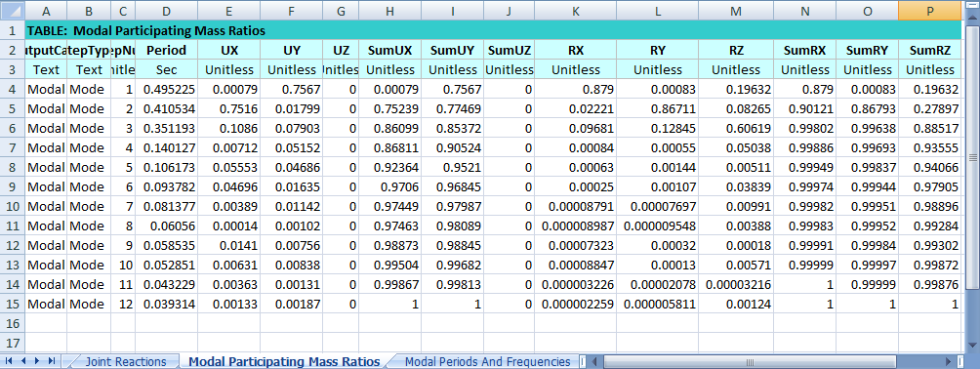Select the table title cell 'Modal Participating Mass Ratios'
980x369 pixels.
click(493, 30)
